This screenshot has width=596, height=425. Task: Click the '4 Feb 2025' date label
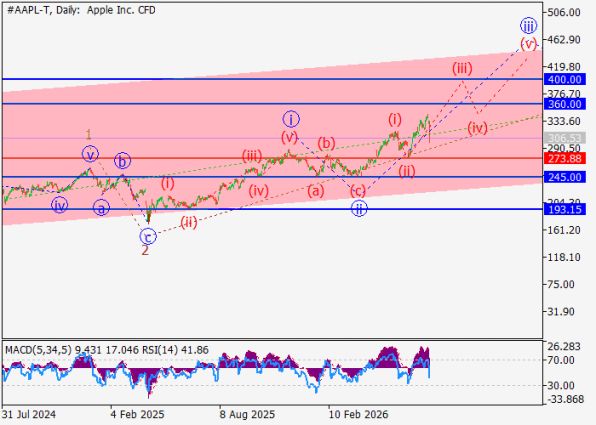click(138, 414)
